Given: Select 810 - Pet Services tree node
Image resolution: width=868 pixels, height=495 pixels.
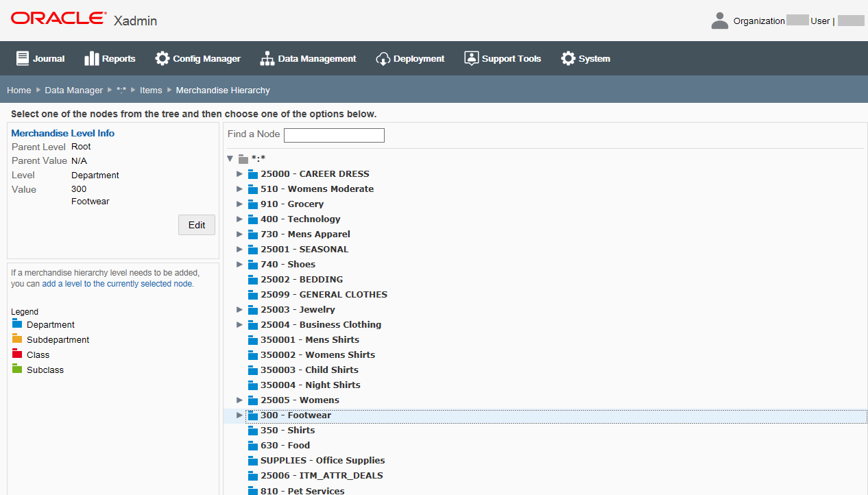Looking at the screenshot, I should [x=302, y=491].
